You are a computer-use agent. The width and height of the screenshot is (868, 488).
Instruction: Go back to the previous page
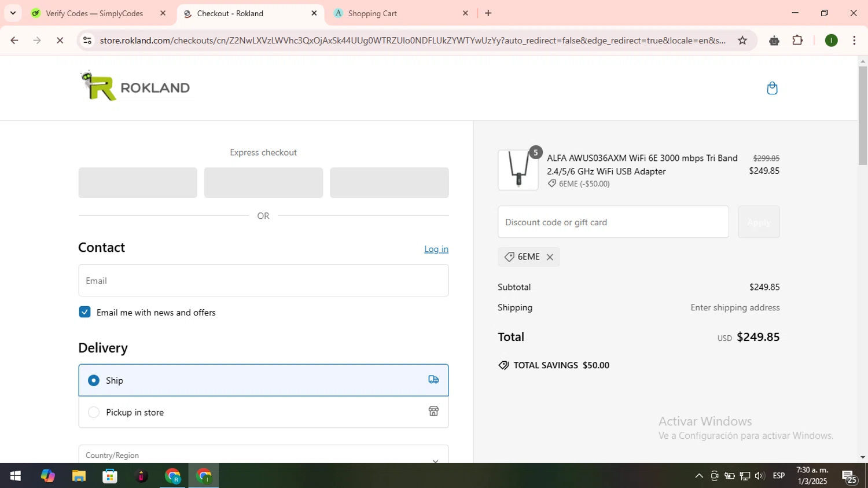point(14,40)
